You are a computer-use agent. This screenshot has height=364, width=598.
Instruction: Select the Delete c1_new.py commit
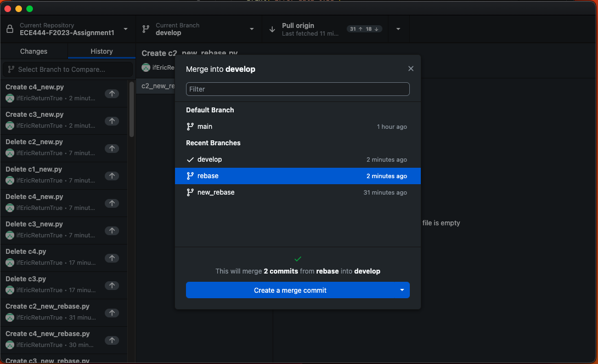64,176
